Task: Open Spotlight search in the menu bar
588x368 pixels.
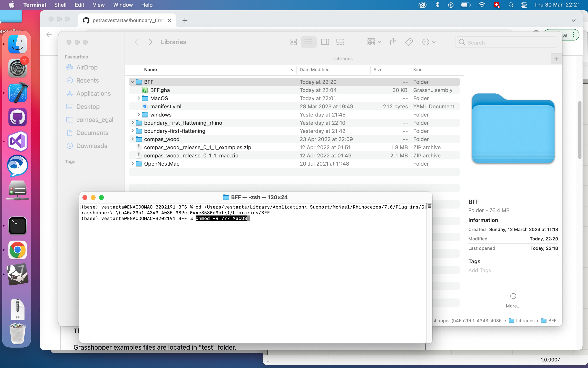Action: [x=511, y=5]
